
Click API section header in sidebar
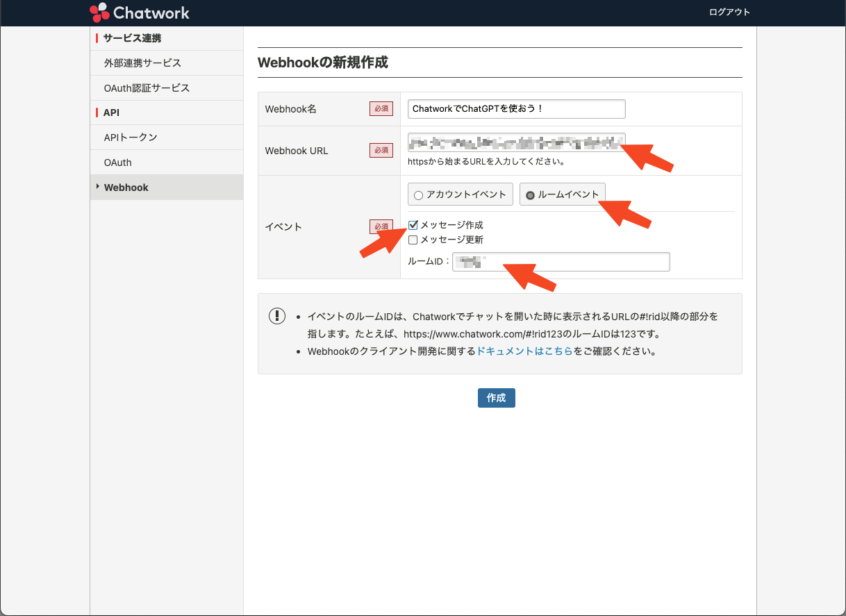[x=111, y=113]
